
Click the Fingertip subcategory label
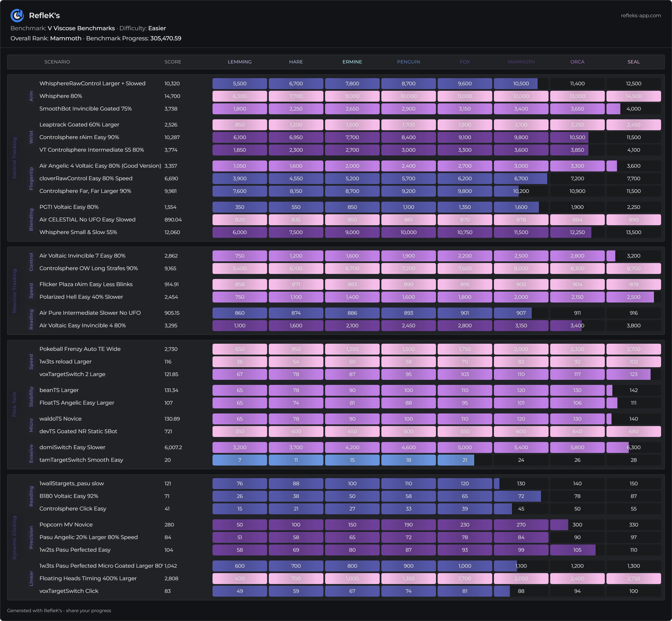[31, 178]
